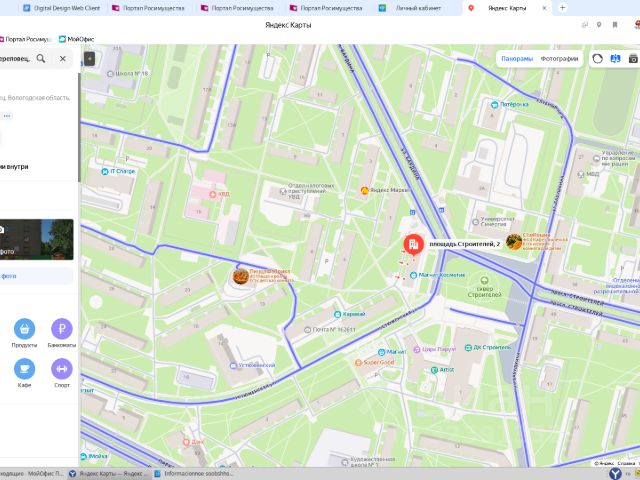640x480 pixels.
Task: Click the three-dots more button in sidebar
Action: [7, 116]
